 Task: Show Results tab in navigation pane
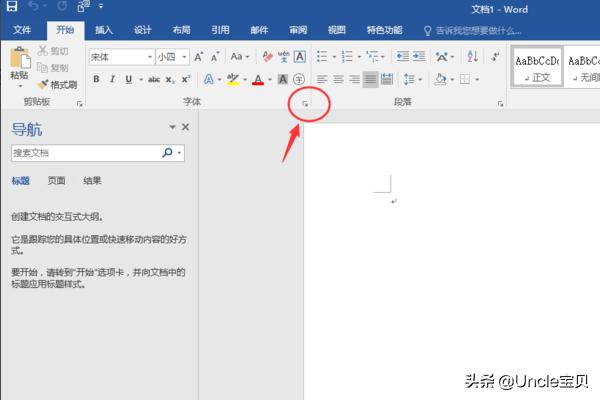92,181
